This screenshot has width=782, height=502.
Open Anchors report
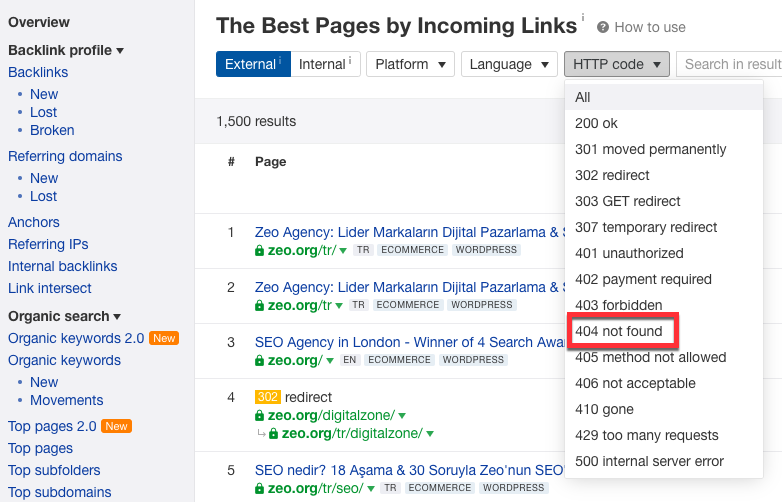click(33, 222)
